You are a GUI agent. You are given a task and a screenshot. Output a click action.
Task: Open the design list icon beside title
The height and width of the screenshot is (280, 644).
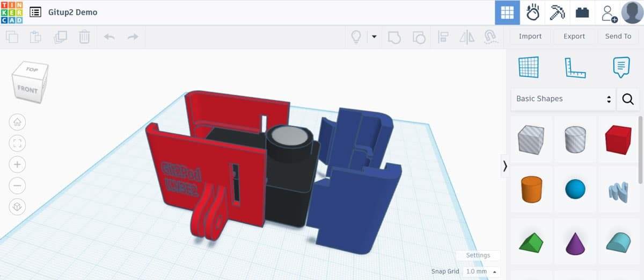click(35, 12)
